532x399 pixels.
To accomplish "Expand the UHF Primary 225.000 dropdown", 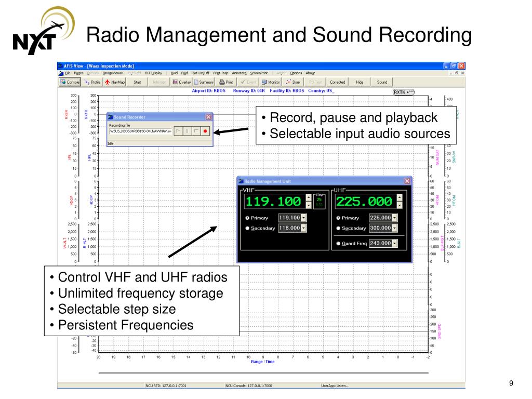I will click(394, 218).
